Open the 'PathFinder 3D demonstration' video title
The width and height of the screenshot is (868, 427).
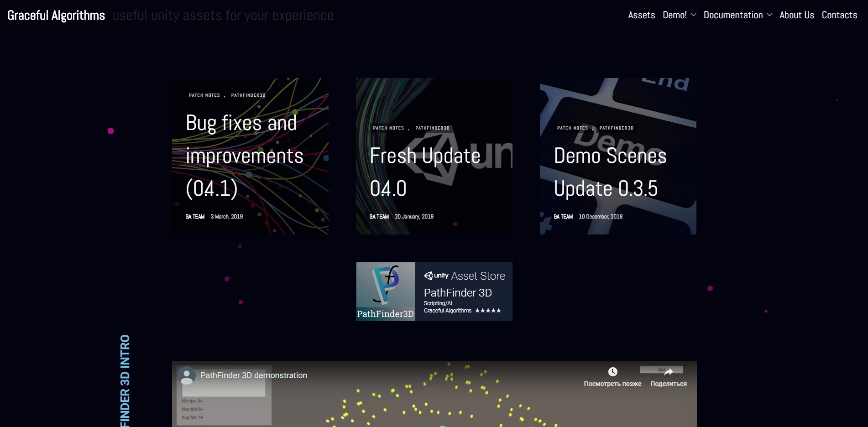pos(254,375)
